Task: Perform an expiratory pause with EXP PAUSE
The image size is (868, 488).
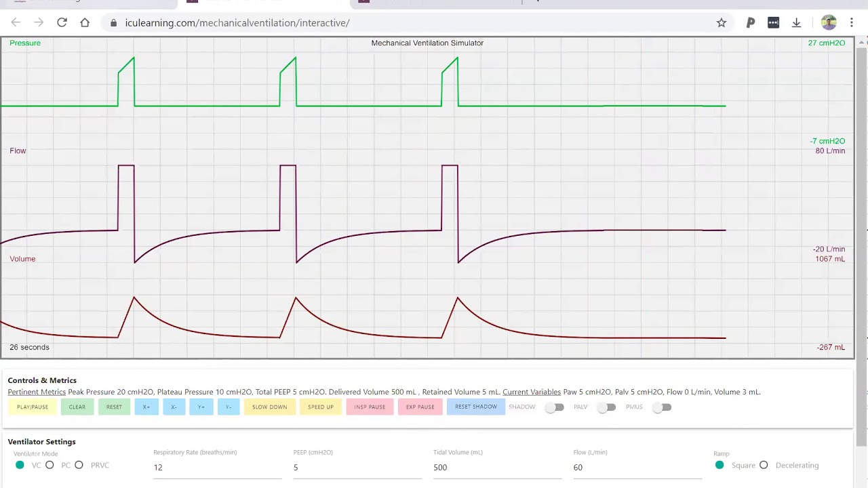Action: click(420, 407)
